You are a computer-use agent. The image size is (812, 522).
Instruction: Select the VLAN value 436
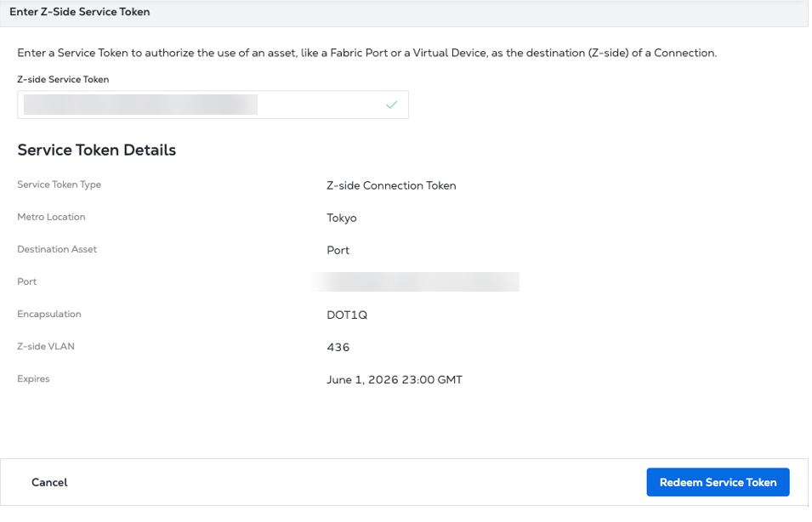(x=338, y=347)
